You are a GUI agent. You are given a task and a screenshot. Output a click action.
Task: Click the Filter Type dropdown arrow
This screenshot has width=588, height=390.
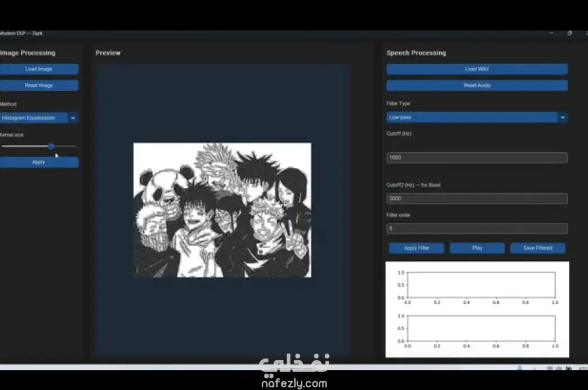(563, 117)
